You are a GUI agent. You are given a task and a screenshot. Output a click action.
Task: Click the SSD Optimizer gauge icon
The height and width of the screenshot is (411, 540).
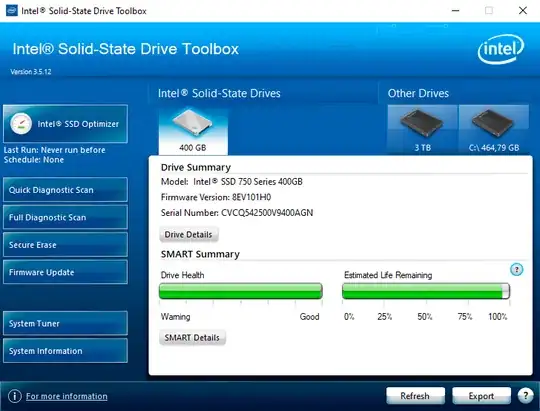(21, 123)
